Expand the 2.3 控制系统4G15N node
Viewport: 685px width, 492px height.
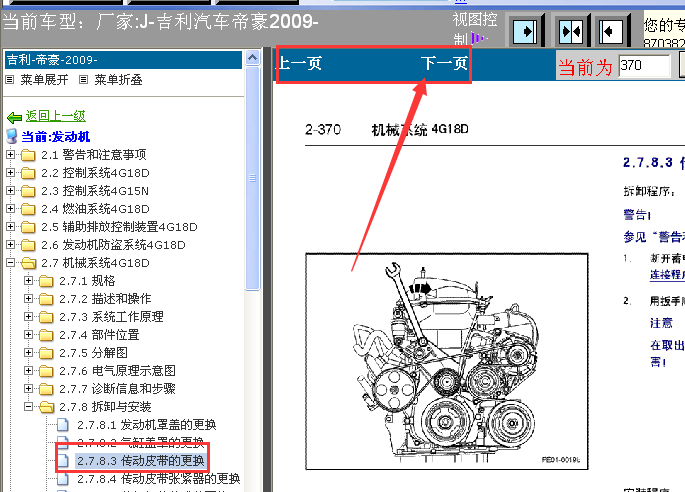coord(10,191)
